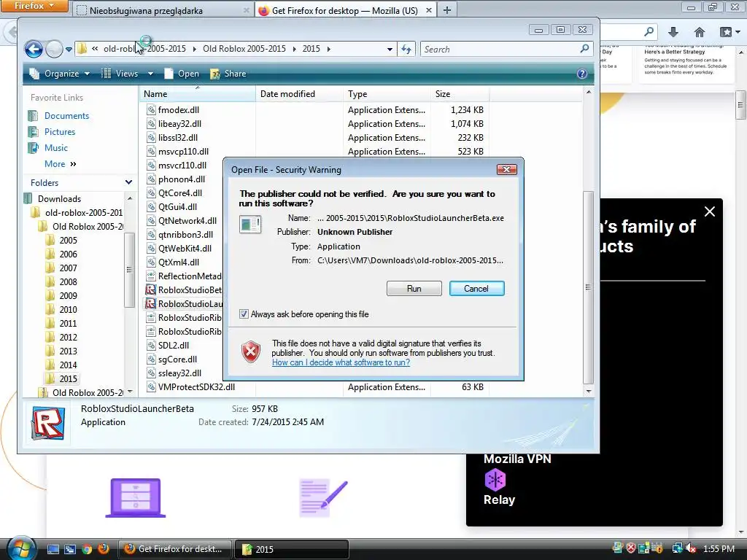Sort by the Size column header
This screenshot has height=560, width=747.
(x=460, y=94)
